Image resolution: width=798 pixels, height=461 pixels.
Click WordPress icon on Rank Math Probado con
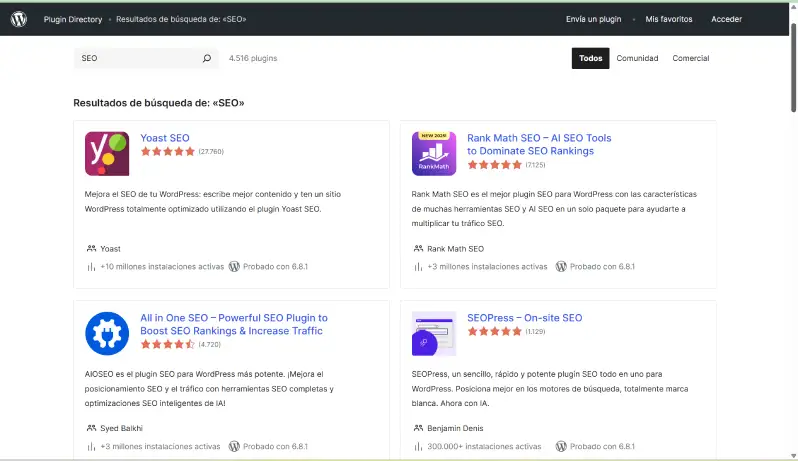[x=561, y=267]
